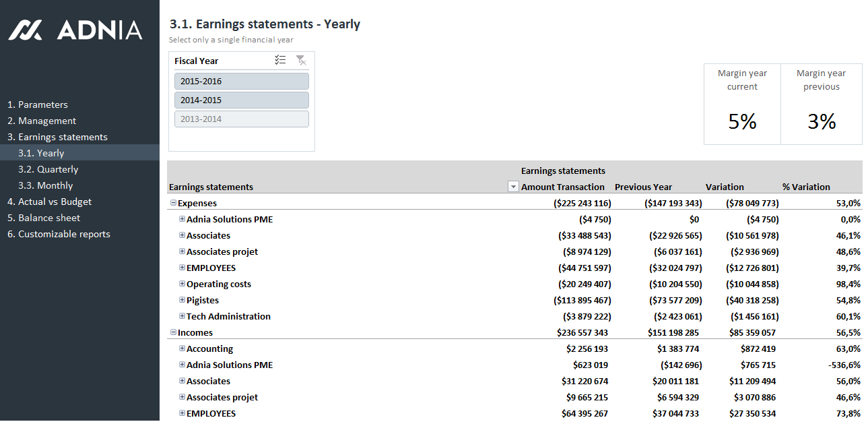Click the clear filter icon in slicer
Image resolution: width=868 pixels, height=424 pixels.
click(x=301, y=61)
